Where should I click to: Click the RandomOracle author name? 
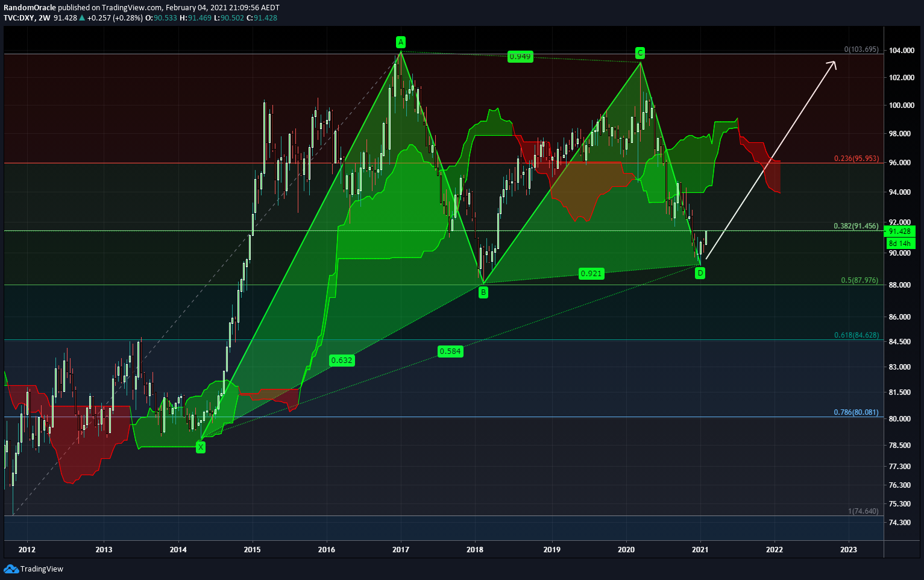point(30,7)
